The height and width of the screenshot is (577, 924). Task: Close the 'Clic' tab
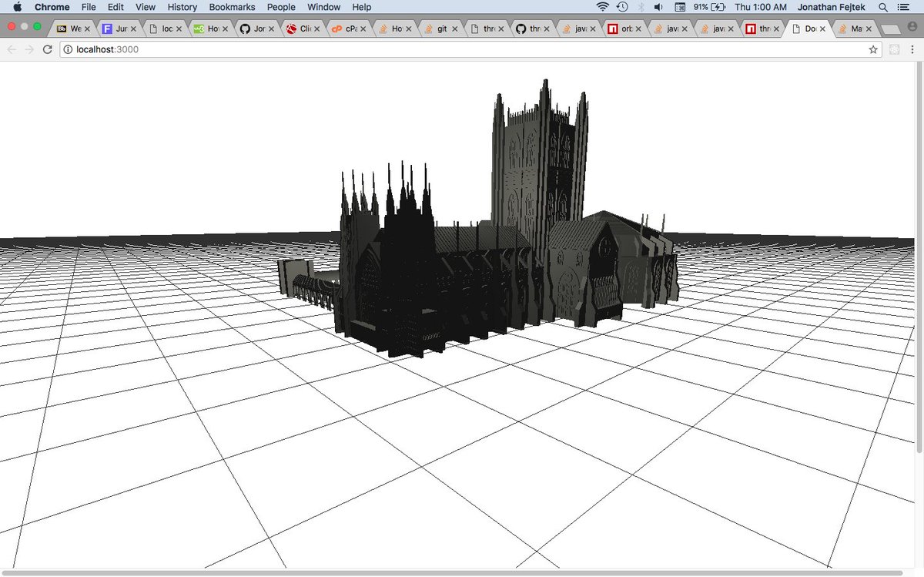pos(317,29)
